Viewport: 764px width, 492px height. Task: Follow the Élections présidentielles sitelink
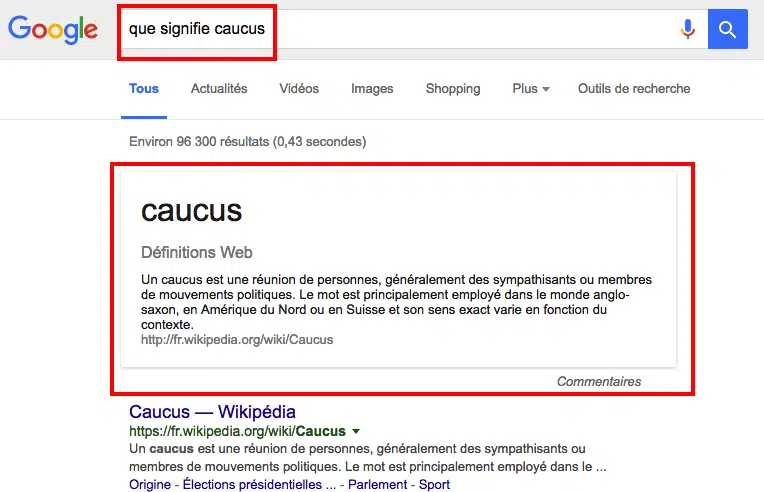pos(253,485)
